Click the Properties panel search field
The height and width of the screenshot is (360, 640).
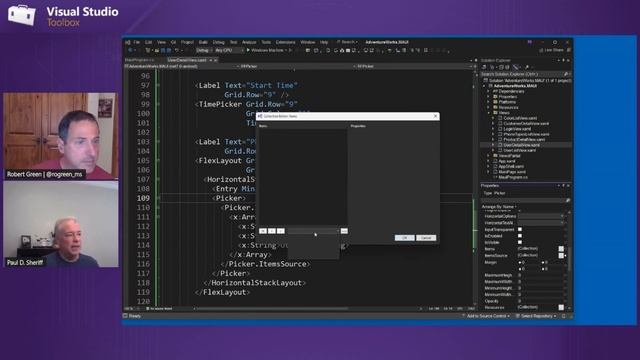coord(525,200)
